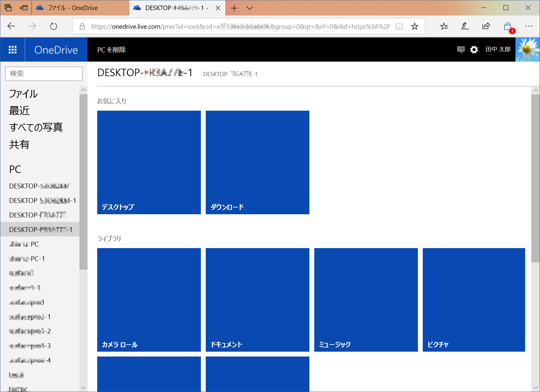This screenshot has width=540, height=392.
Task: Open 共有 in the sidebar
Action: 19,144
